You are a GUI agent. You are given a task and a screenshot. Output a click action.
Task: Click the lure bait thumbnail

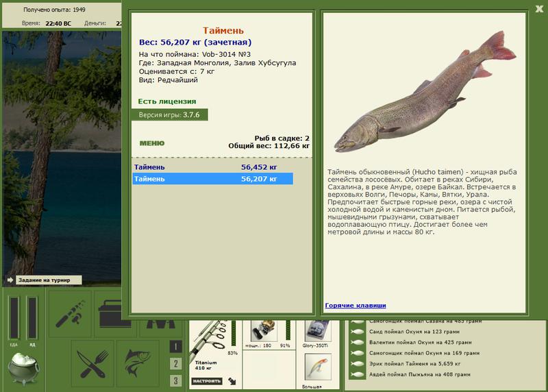coord(318,367)
